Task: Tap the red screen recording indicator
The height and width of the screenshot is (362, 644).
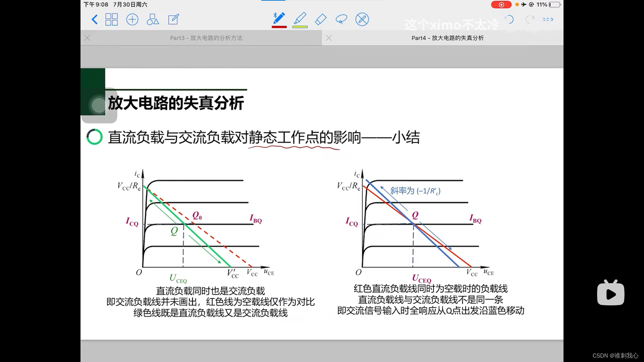Action: pyautogui.click(x=501, y=5)
